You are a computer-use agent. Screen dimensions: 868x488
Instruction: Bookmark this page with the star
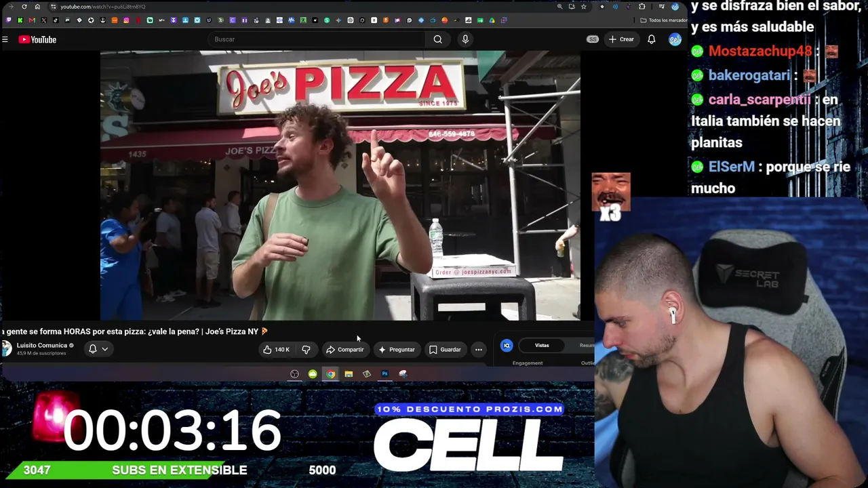[583, 7]
